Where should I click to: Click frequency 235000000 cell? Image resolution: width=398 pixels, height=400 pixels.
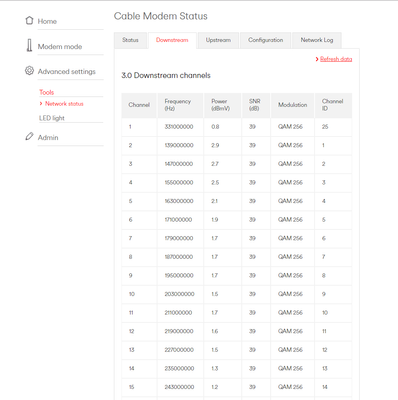(179, 368)
